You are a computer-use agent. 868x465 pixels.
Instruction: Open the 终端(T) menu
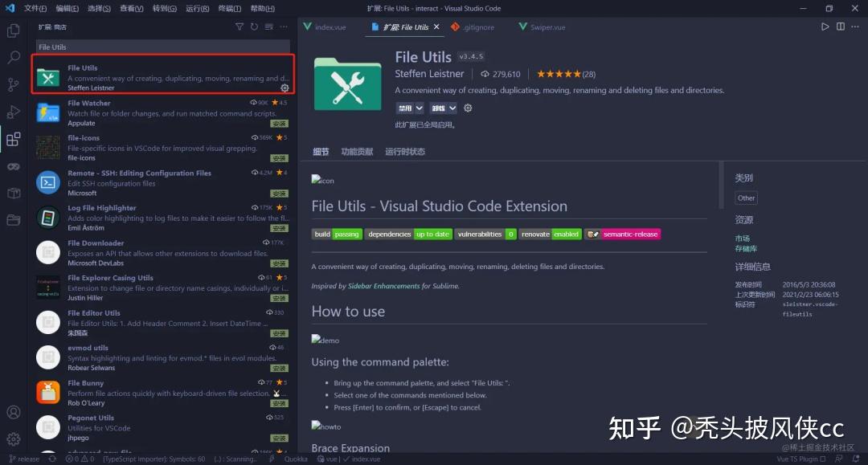pyautogui.click(x=229, y=8)
